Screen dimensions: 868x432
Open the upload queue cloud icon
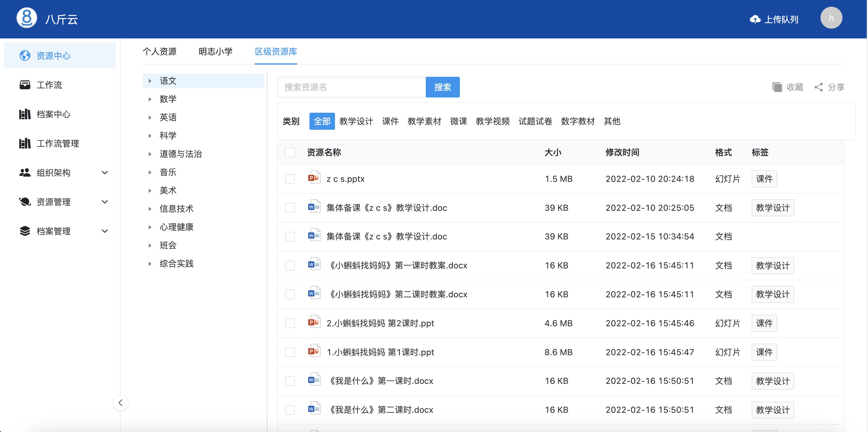coord(755,19)
